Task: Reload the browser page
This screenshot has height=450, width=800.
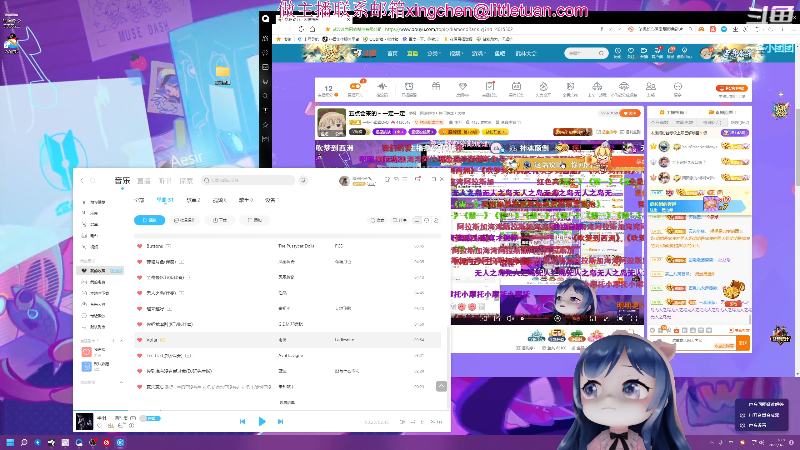Action: point(301,29)
